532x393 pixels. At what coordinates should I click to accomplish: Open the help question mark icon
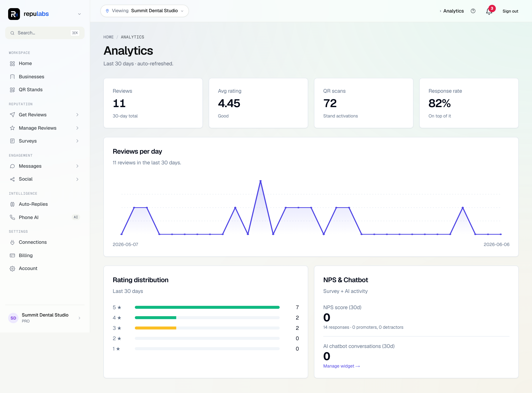point(473,11)
